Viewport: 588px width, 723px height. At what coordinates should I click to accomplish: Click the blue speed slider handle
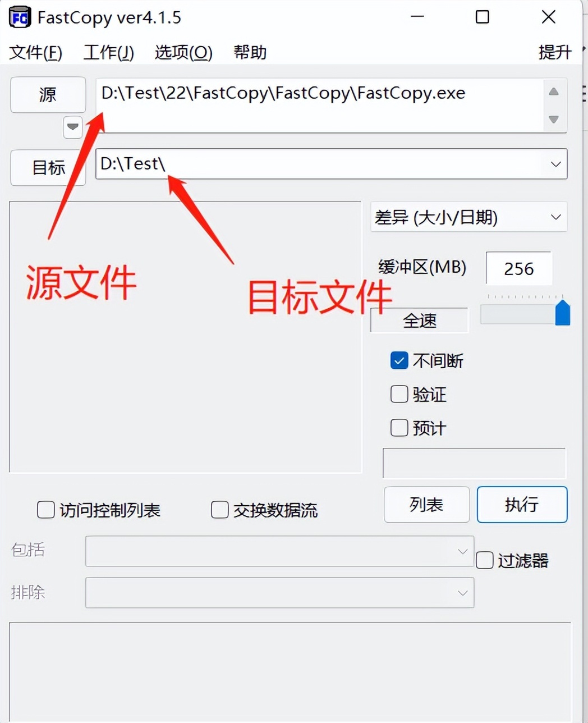(x=562, y=313)
